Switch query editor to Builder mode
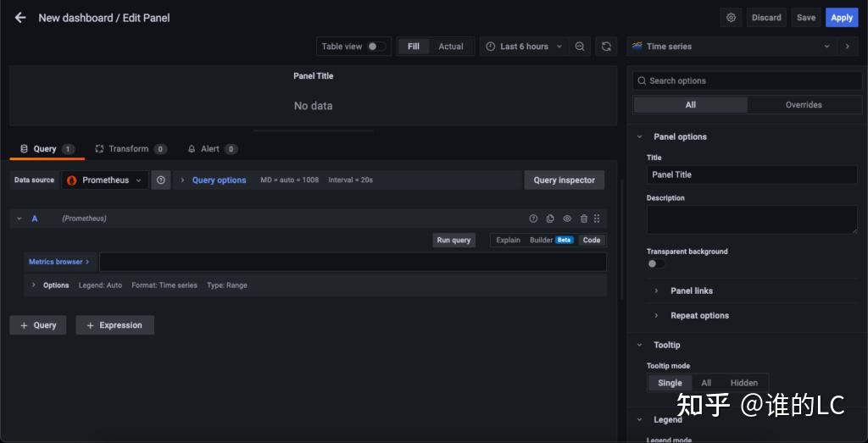Image resolution: width=868 pixels, height=443 pixels. [551, 240]
